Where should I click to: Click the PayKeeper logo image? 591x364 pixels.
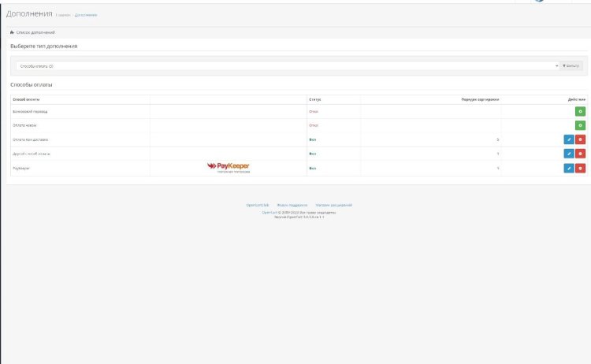pos(228,167)
